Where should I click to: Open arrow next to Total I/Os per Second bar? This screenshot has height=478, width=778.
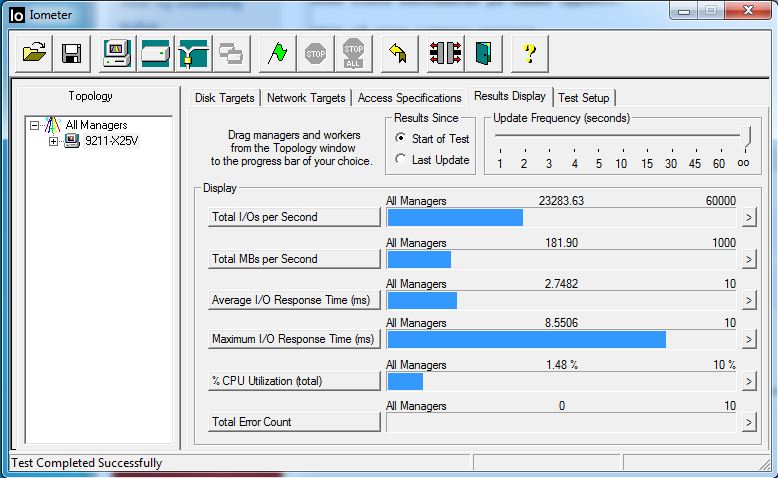(749, 217)
